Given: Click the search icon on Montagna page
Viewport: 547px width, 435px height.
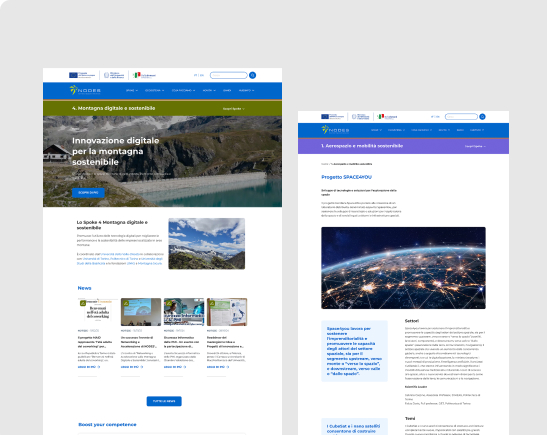Looking at the screenshot, I should (253, 75).
